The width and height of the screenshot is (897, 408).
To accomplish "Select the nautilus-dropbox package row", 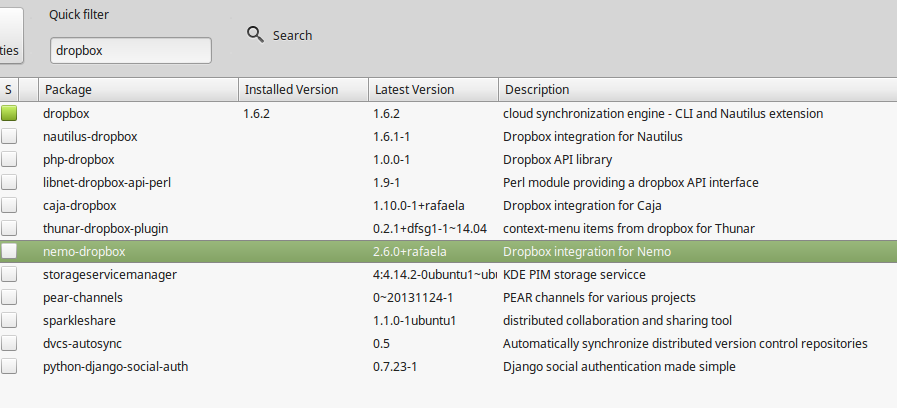I will pos(448,136).
